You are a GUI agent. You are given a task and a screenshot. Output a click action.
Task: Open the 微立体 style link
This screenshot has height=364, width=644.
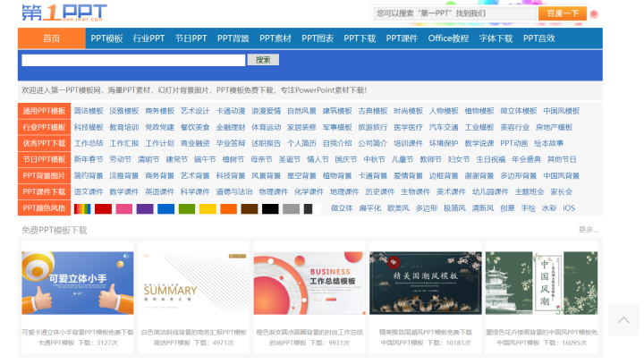[342, 208]
